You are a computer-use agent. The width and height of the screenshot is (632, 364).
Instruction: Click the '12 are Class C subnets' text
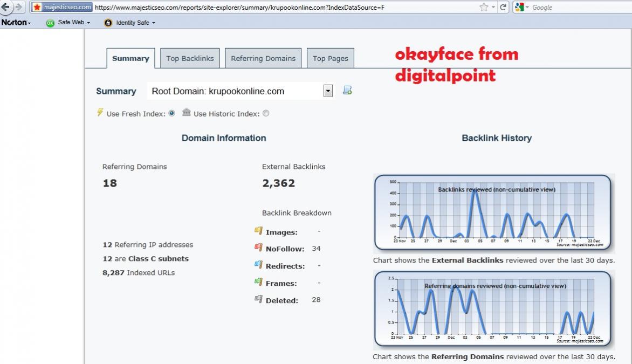pos(146,259)
